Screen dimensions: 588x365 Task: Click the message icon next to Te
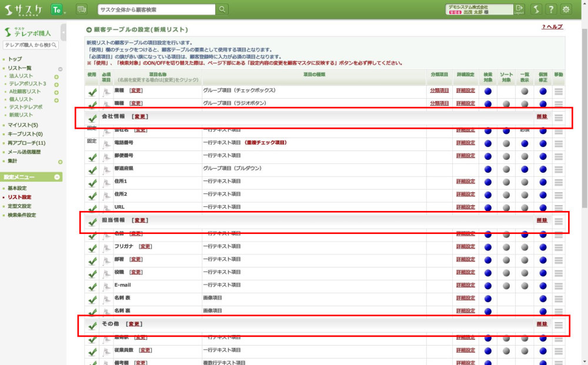[81, 9]
